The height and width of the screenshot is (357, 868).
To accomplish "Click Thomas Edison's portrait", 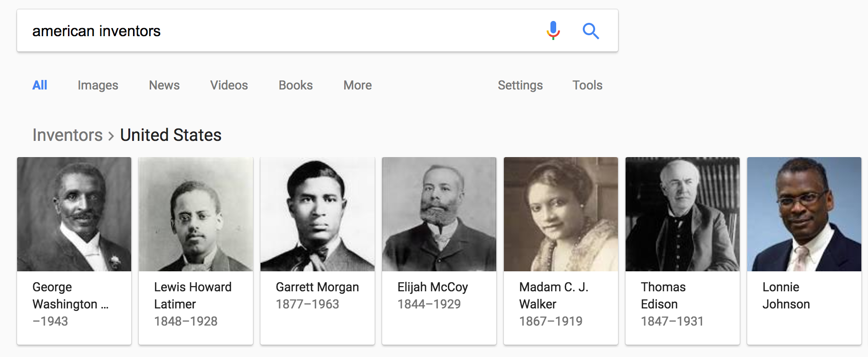I will click(x=683, y=214).
